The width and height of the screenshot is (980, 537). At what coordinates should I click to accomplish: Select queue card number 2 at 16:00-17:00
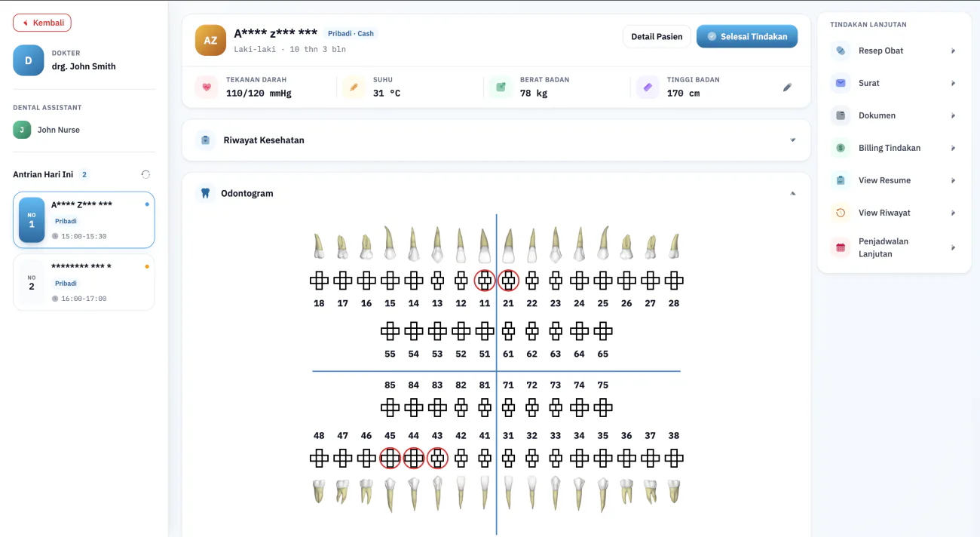tap(84, 282)
